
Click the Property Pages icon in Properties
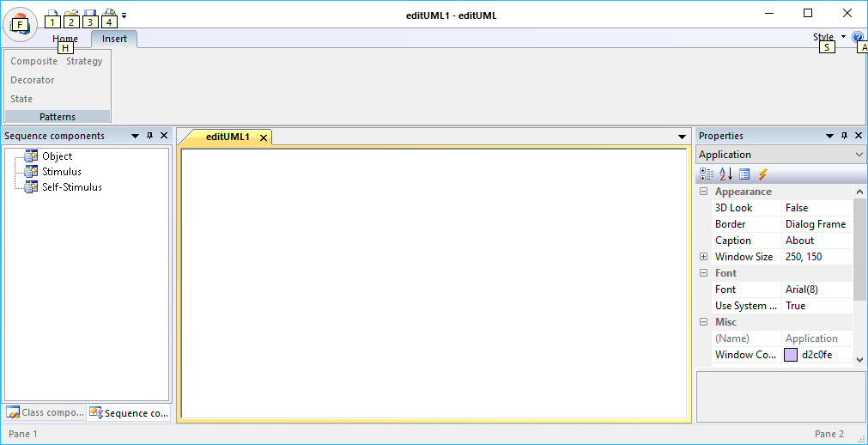click(x=744, y=174)
